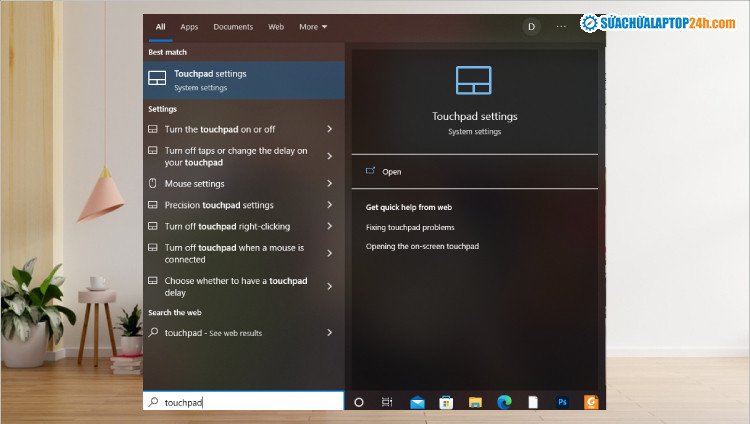
Task: Open the orange app at the taskbar end
Action: tap(591, 402)
